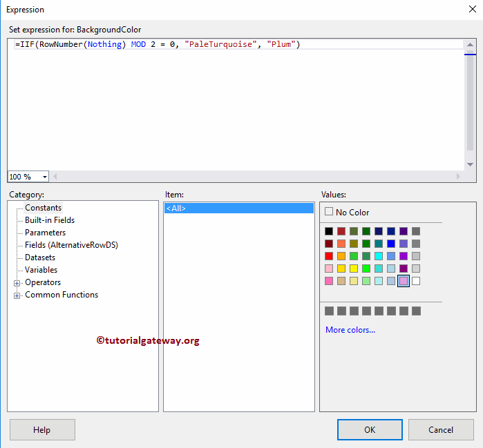This screenshot has width=483, height=448.
Task: Click the Cancel button
Action: point(441,429)
